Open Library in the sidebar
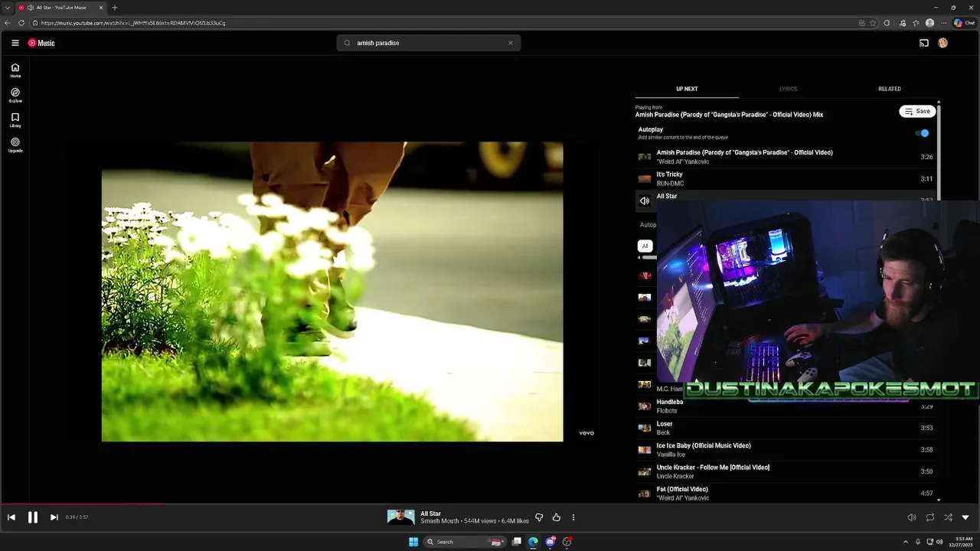Image resolution: width=980 pixels, height=551 pixels. click(15, 120)
